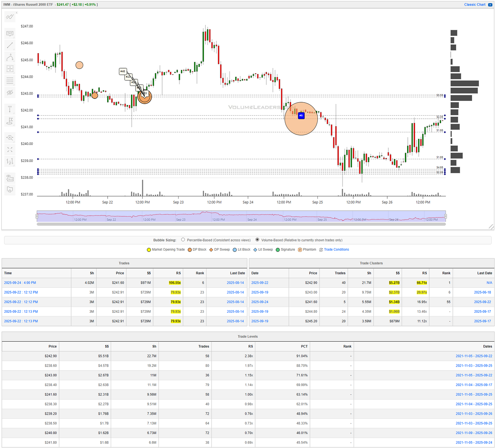The image size is (496, 448).
Task: Click the 106.55x R$ value
Action: pos(175,283)
